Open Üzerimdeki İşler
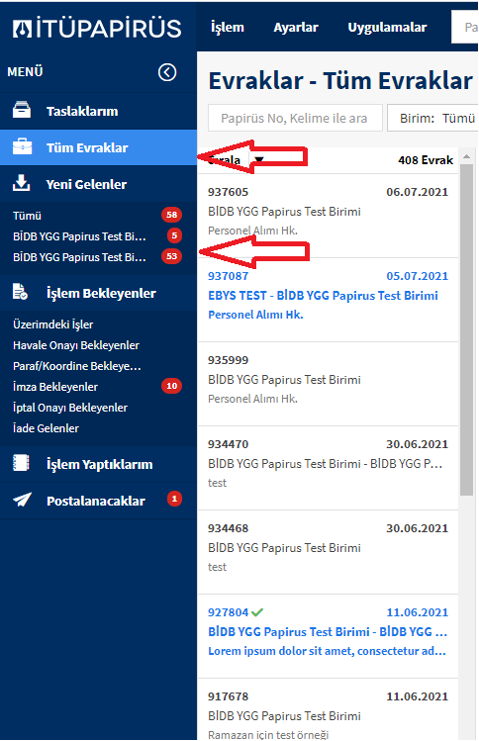Image resolution: width=479 pixels, height=741 pixels. click(53, 325)
